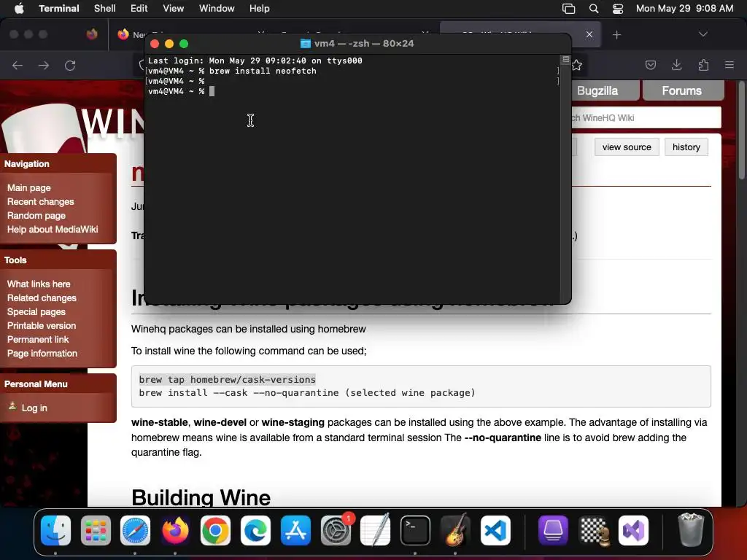Screen dimensions: 747x560
Task: Open Page information link
Action: point(42,353)
